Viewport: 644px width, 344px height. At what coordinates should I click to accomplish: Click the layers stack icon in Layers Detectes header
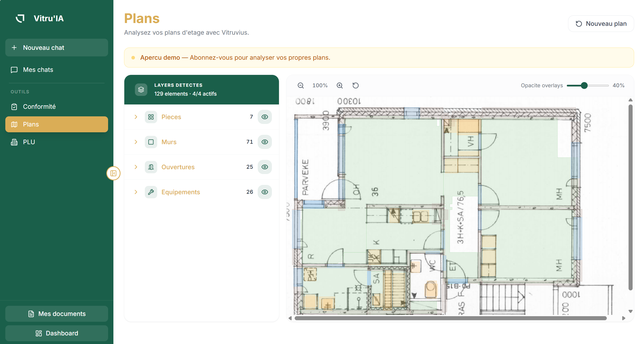click(141, 90)
